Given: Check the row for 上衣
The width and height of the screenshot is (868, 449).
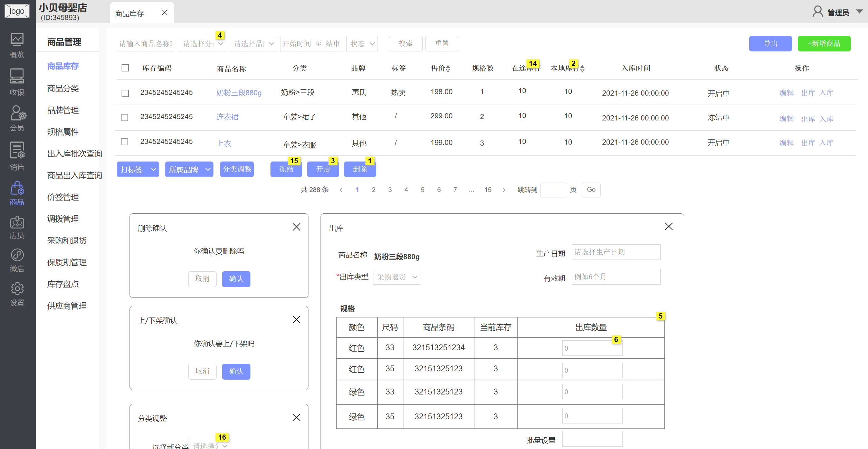Looking at the screenshot, I should click(125, 142).
